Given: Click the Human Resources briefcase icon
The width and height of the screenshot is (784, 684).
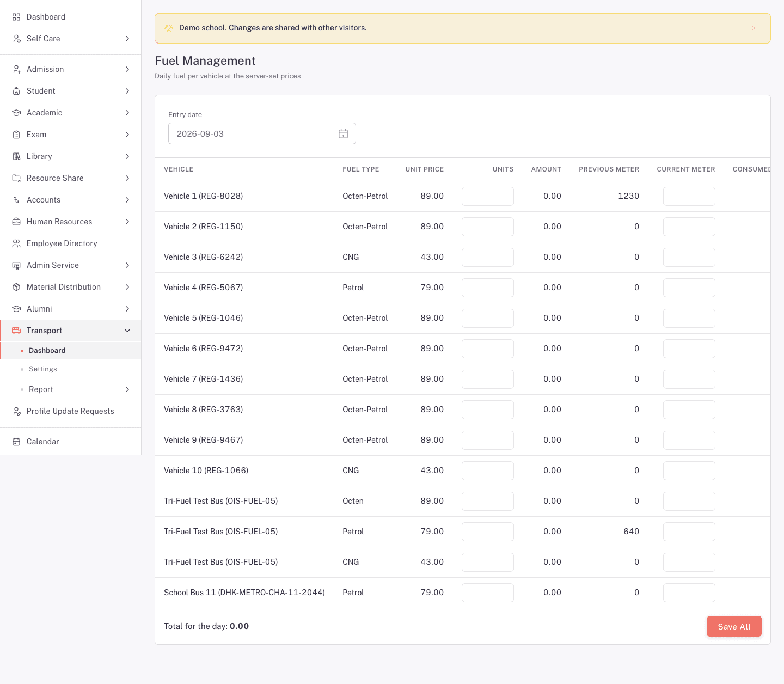Looking at the screenshot, I should [16, 222].
